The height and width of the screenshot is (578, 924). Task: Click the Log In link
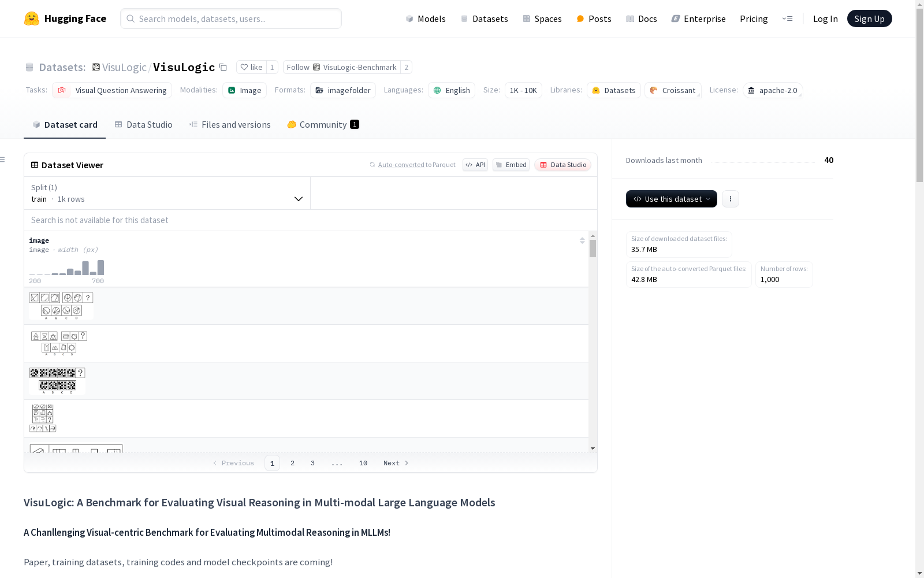tap(825, 18)
